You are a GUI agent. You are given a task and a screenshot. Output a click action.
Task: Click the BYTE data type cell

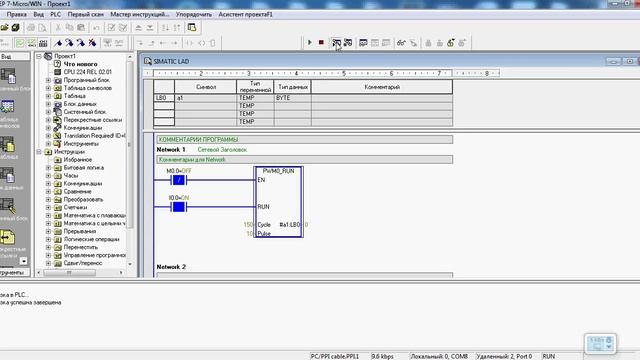[293, 98]
